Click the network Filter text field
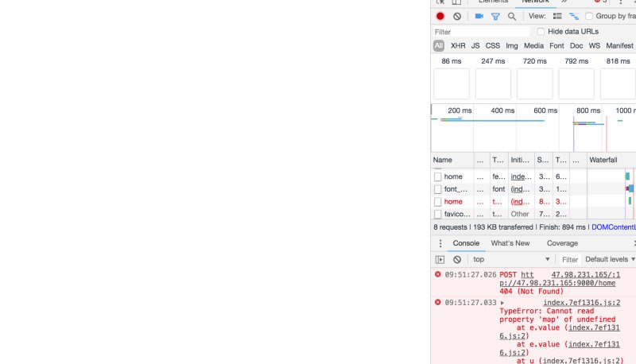Image resolution: width=636 pixels, height=364 pixels. tap(481, 32)
